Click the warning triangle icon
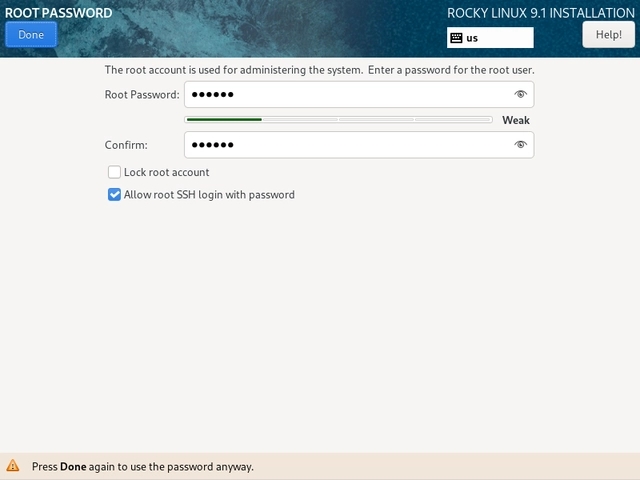The height and width of the screenshot is (480, 640). (13, 466)
